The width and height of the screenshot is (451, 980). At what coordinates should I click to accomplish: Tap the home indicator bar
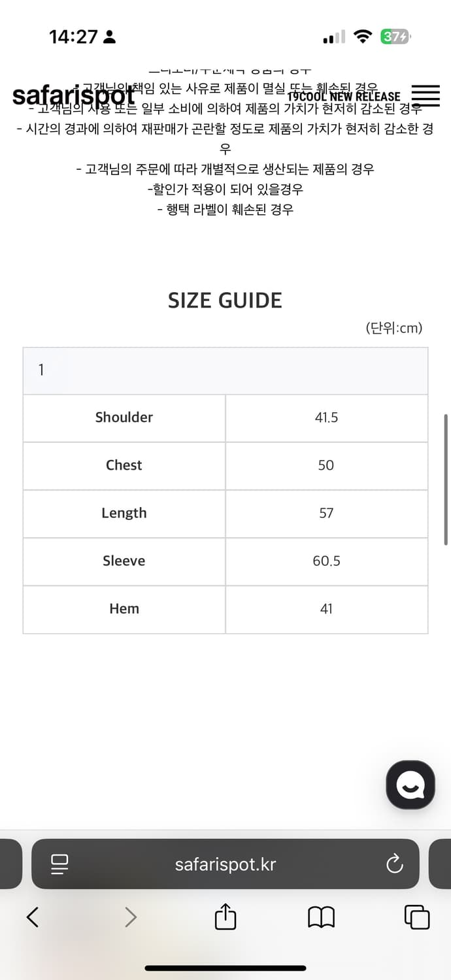click(225, 968)
